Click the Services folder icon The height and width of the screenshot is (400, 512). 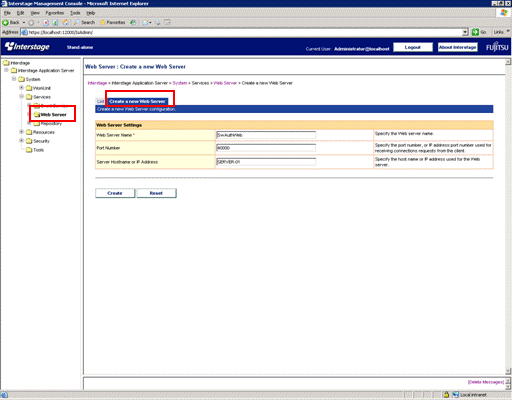click(x=29, y=97)
